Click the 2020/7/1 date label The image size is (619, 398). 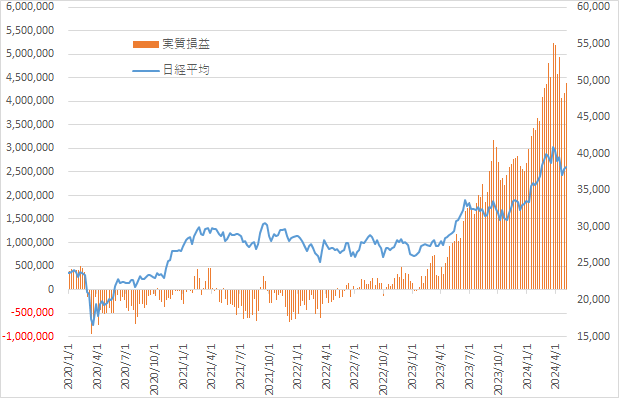126,366
